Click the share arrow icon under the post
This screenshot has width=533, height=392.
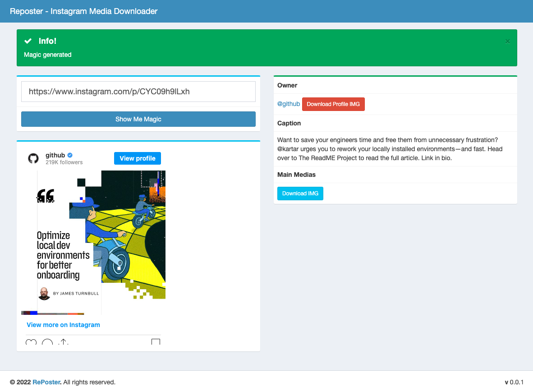tap(63, 342)
